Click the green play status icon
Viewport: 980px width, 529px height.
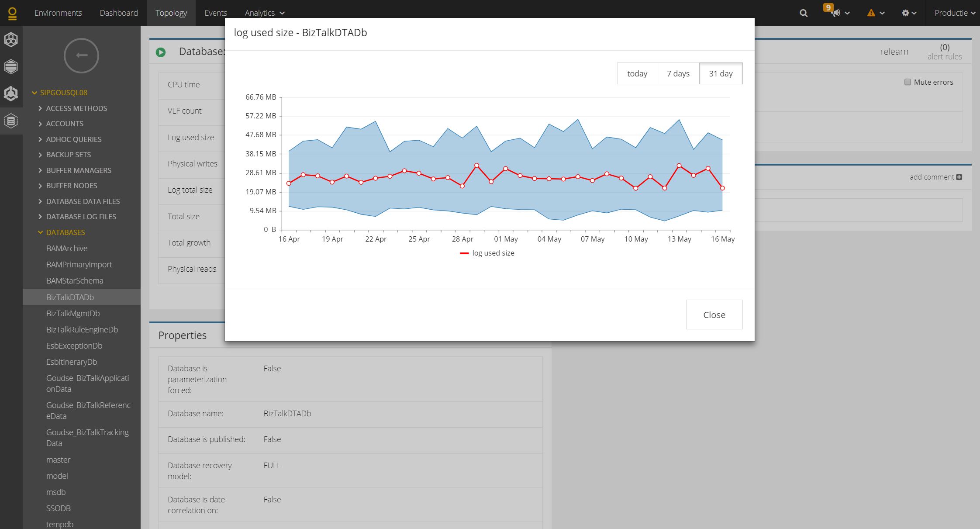(x=161, y=52)
